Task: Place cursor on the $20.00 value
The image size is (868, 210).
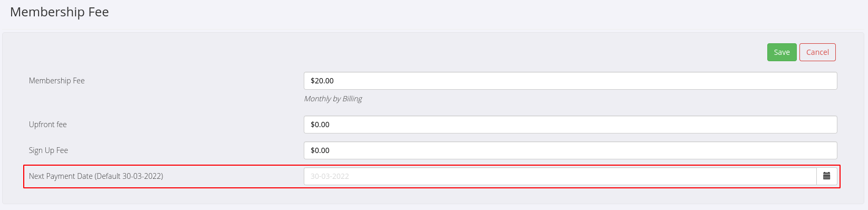Action: tap(322, 81)
